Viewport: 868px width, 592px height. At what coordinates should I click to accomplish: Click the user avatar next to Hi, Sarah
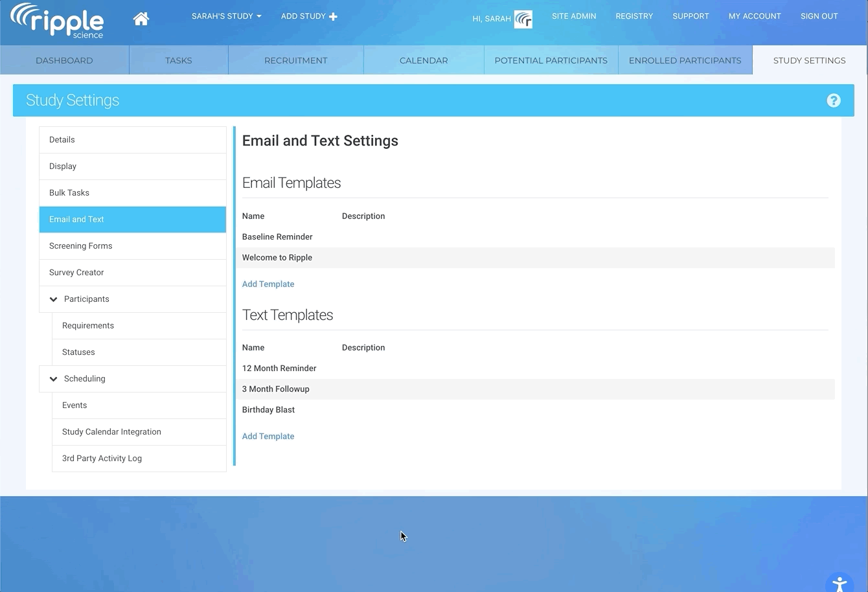523,19
